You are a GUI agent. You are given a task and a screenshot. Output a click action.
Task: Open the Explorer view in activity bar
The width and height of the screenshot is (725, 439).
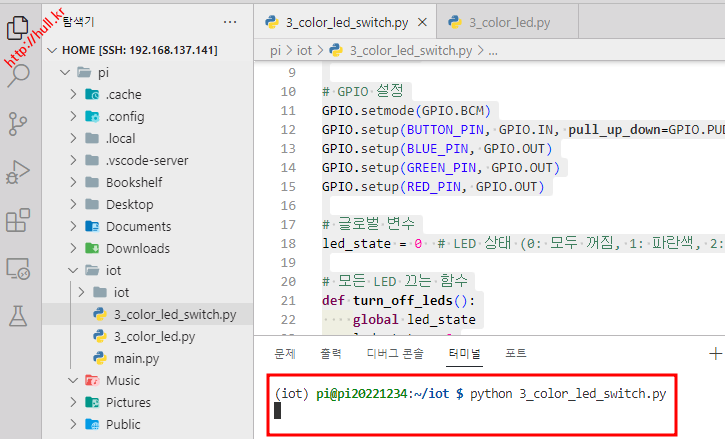point(19,27)
